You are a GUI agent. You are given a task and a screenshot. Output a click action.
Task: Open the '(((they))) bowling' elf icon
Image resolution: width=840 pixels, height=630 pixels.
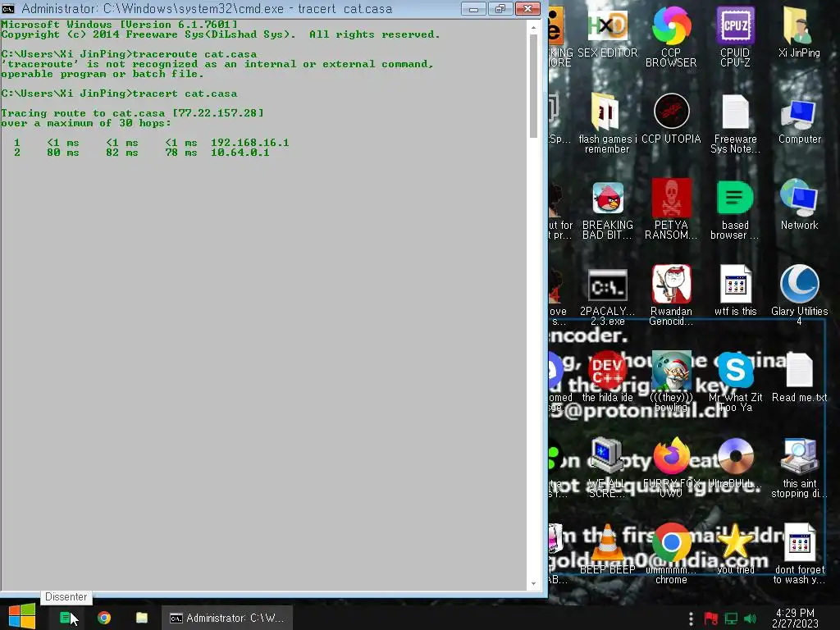(x=671, y=381)
